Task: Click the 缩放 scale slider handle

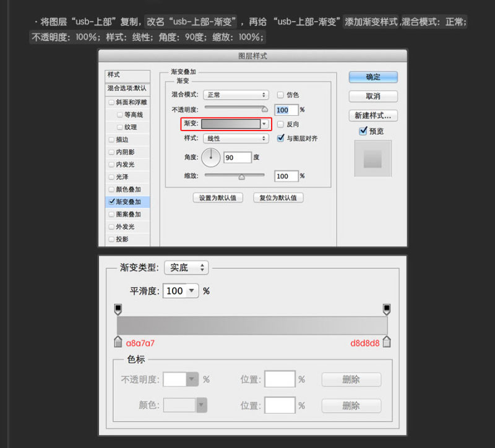Action: (241, 176)
